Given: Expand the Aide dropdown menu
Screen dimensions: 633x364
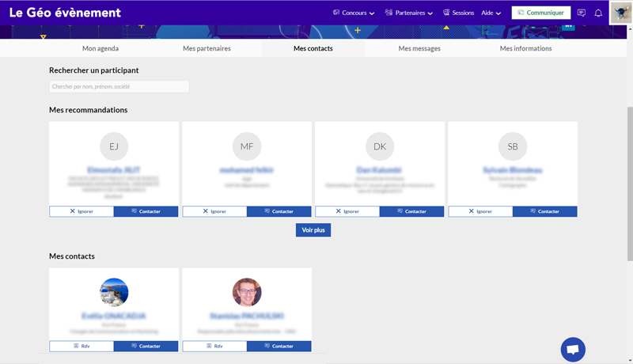Looking at the screenshot, I should (x=491, y=13).
